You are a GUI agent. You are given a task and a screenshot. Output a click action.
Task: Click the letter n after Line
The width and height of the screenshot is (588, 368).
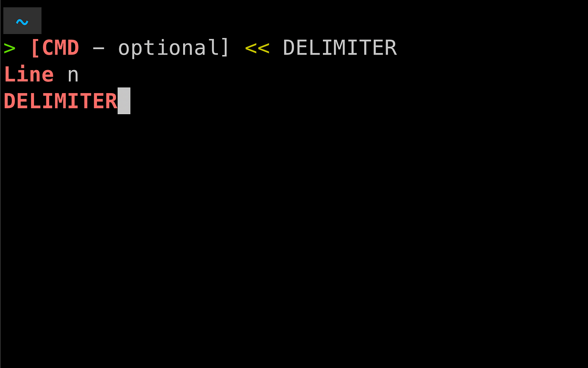tap(73, 76)
